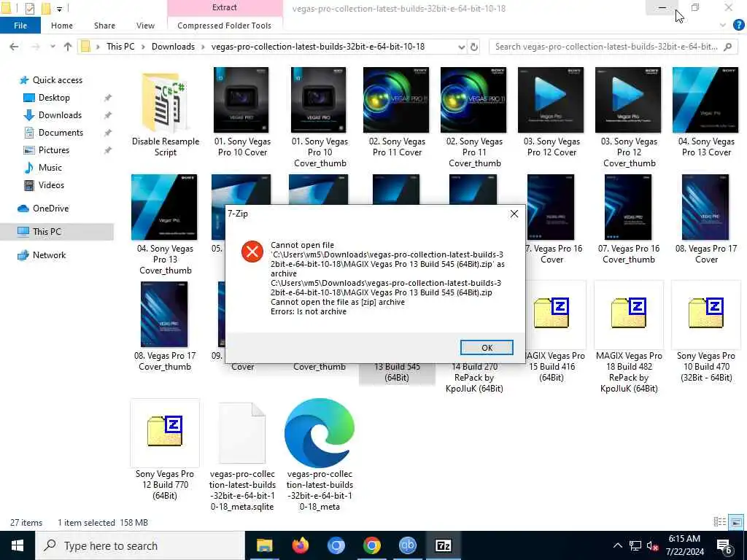Click the search folder input field

[606, 47]
